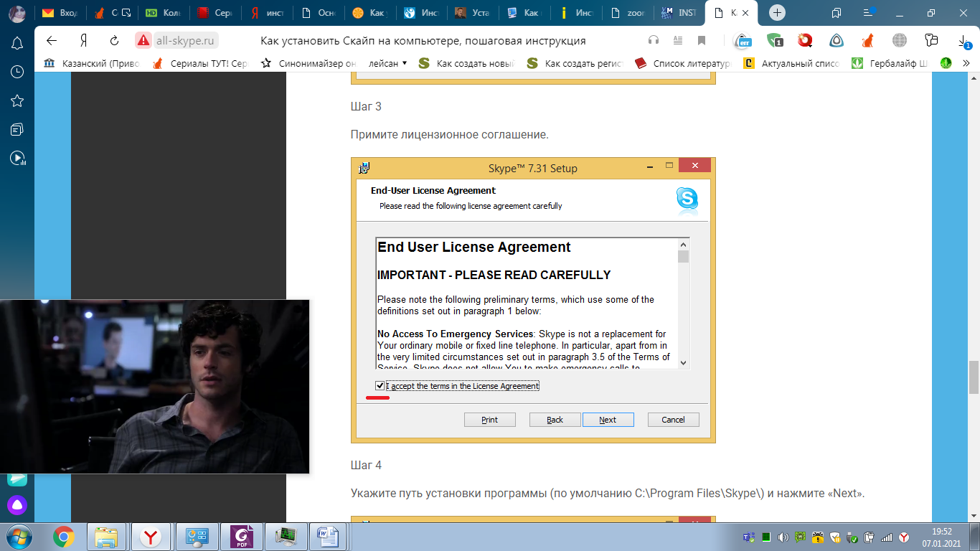Tick 'I accept the terms' checkbox in Skype image
The image size is (980, 551).
[380, 386]
